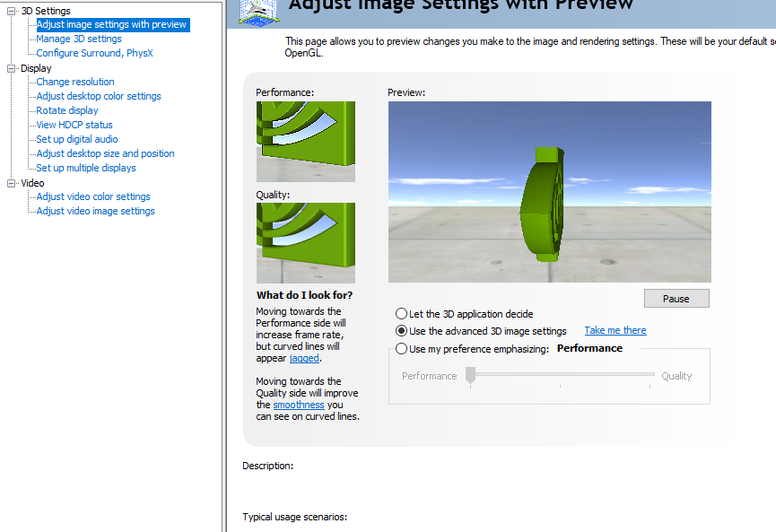Open Set up digital audio
776x532 pixels.
tap(77, 139)
